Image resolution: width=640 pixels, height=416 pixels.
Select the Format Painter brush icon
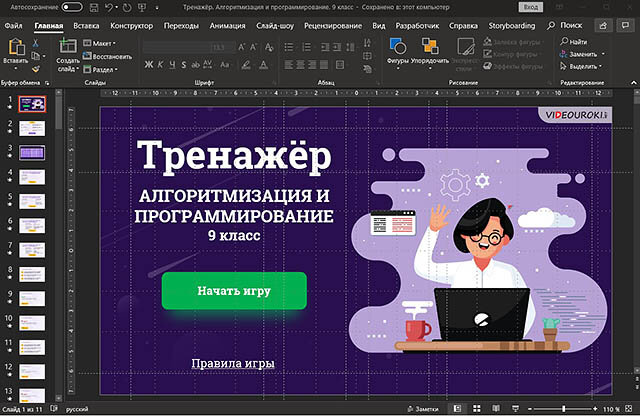36,69
